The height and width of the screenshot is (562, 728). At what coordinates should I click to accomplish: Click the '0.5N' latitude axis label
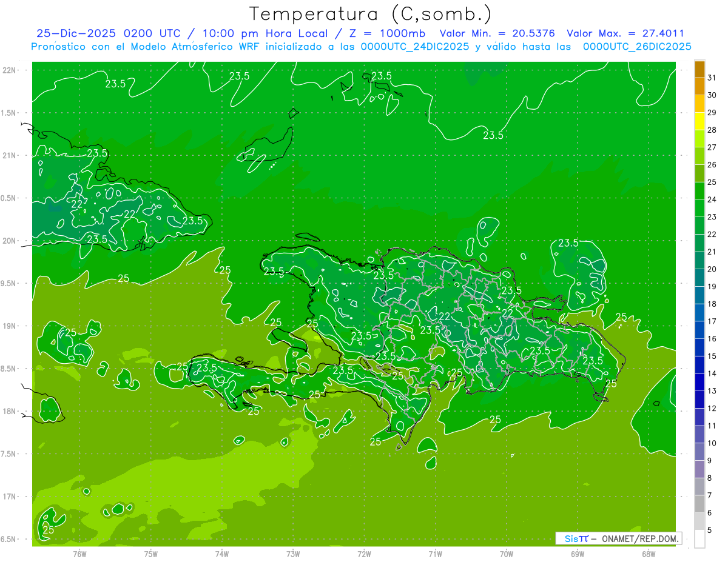click(9, 198)
